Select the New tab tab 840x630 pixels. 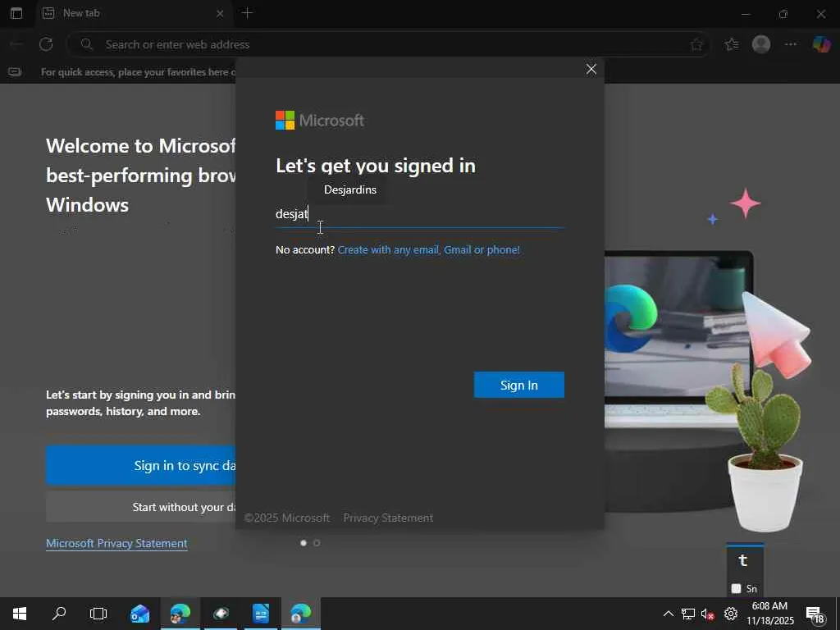134,13
